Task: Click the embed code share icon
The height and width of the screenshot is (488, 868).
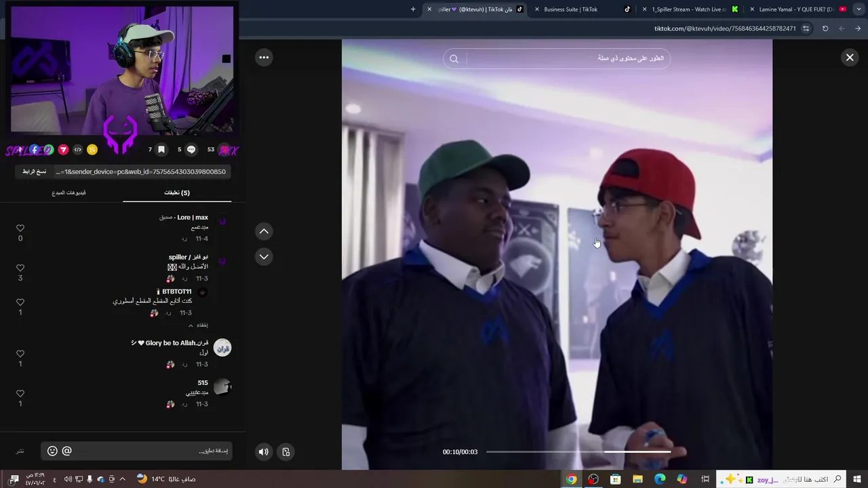Action: [x=78, y=150]
